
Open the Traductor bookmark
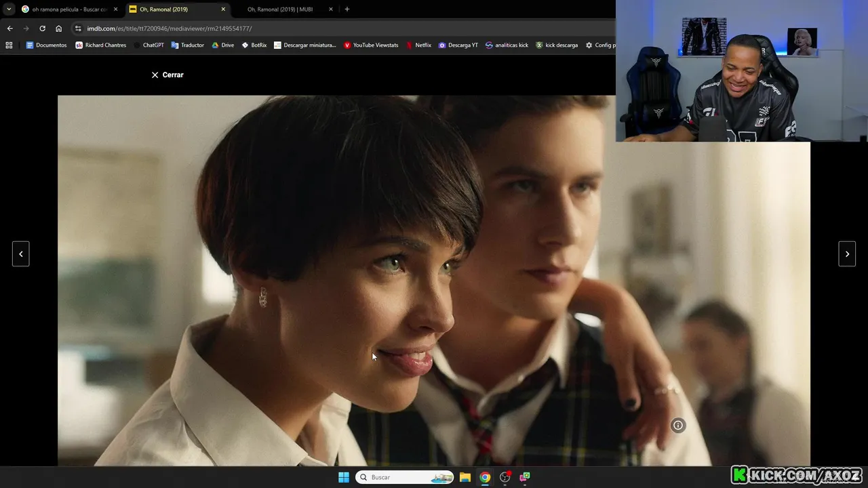coord(187,45)
